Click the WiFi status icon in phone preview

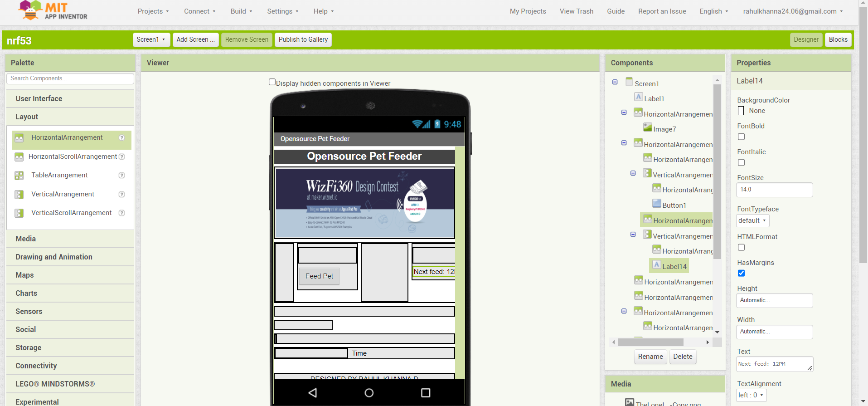pyautogui.click(x=417, y=124)
